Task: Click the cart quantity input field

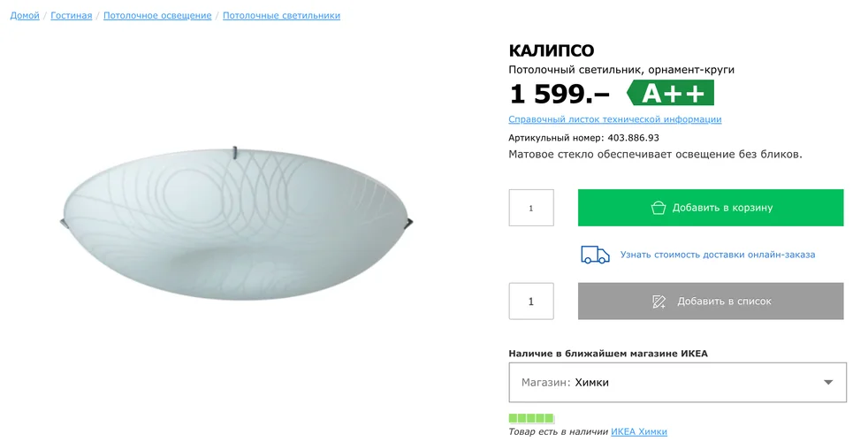Action: (531, 208)
